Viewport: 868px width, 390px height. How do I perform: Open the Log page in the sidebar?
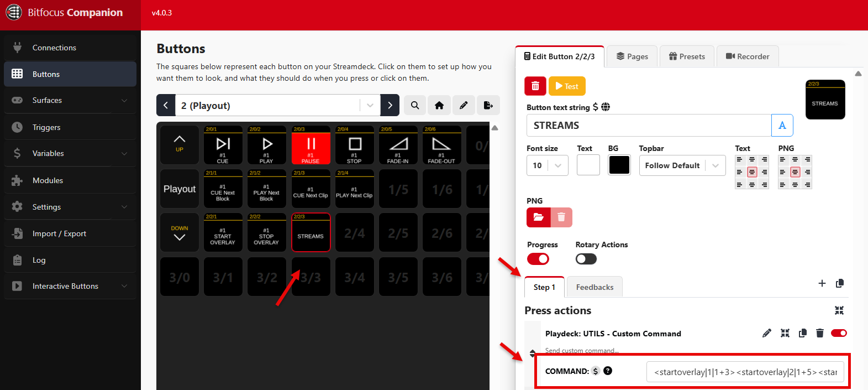[x=70, y=260]
